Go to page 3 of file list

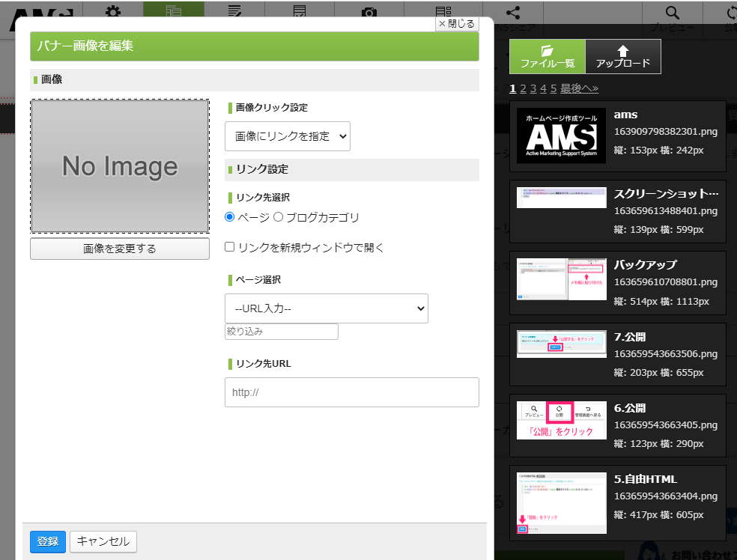(533, 88)
